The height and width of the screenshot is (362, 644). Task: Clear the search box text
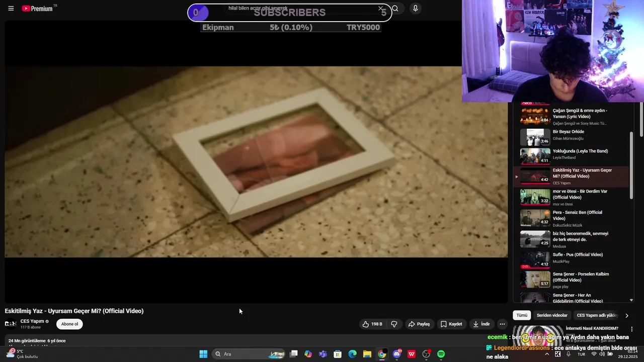coord(380,9)
